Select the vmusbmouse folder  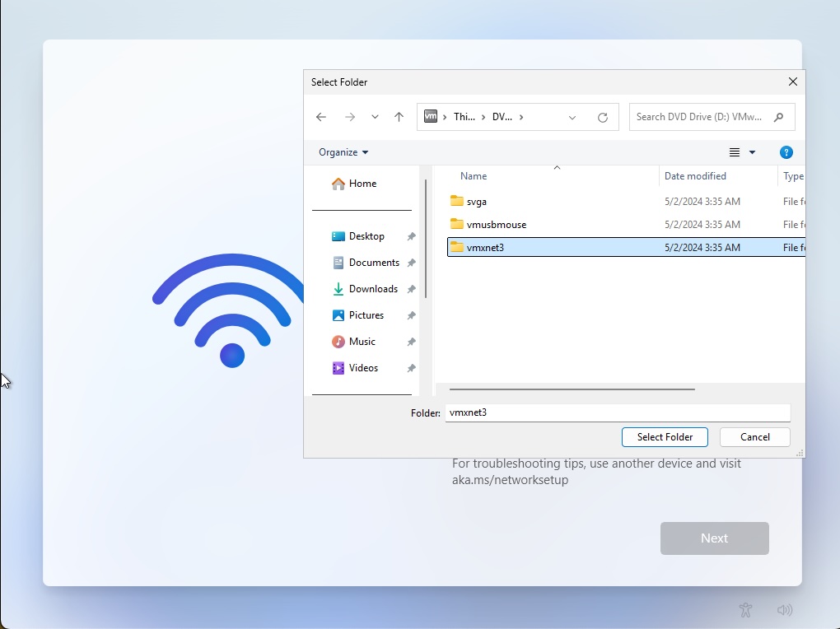(626, 225)
